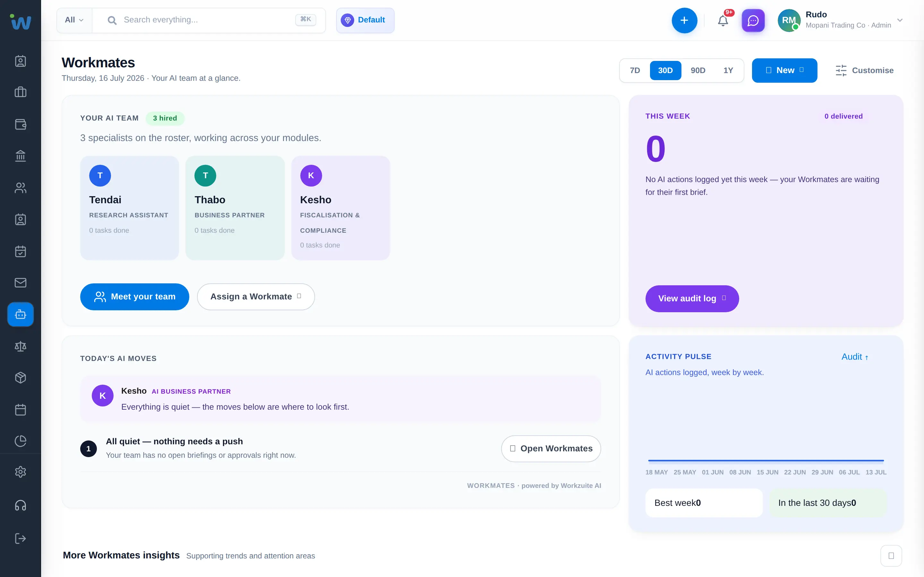Select the 1Y time range
The image size is (924, 577).
pos(728,70)
